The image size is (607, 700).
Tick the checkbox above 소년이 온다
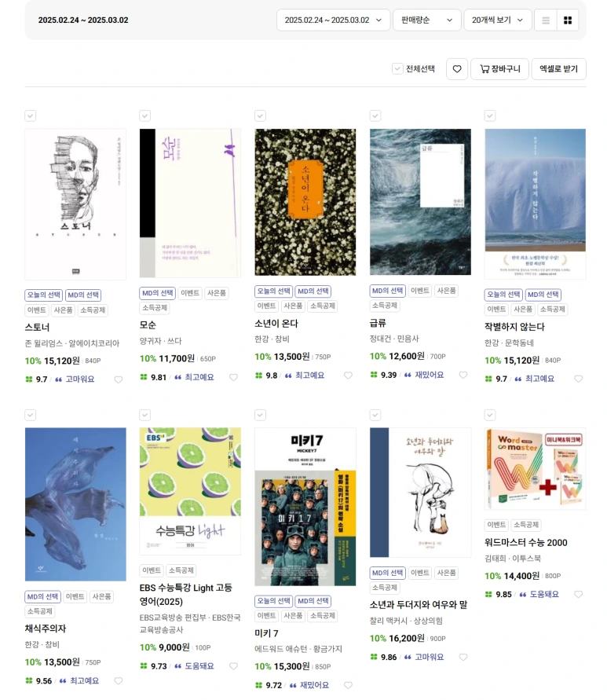pyautogui.click(x=260, y=116)
